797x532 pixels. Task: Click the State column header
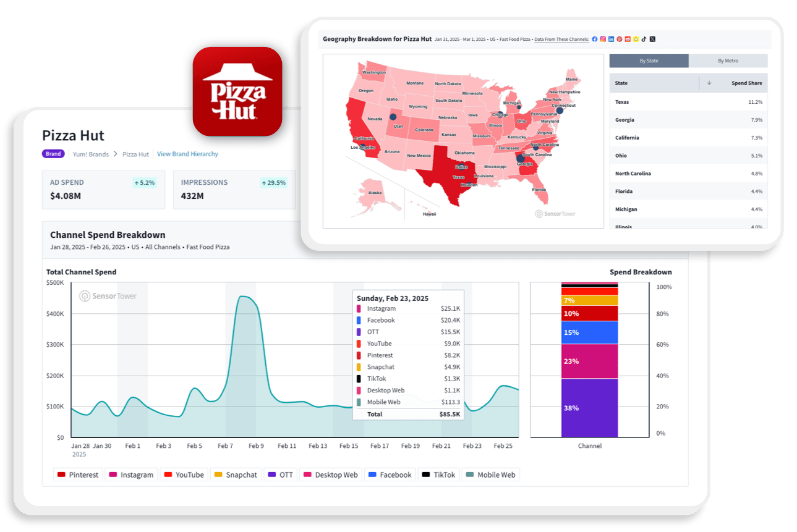pyautogui.click(x=621, y=83)
